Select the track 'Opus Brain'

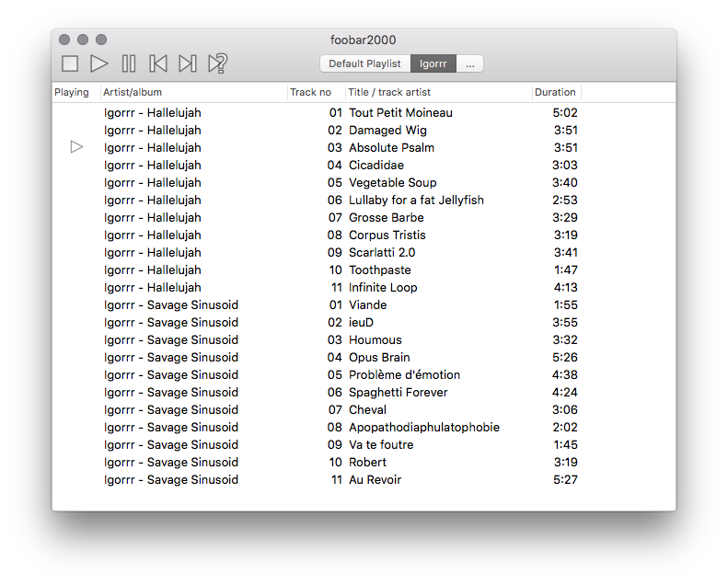(379, 357)
